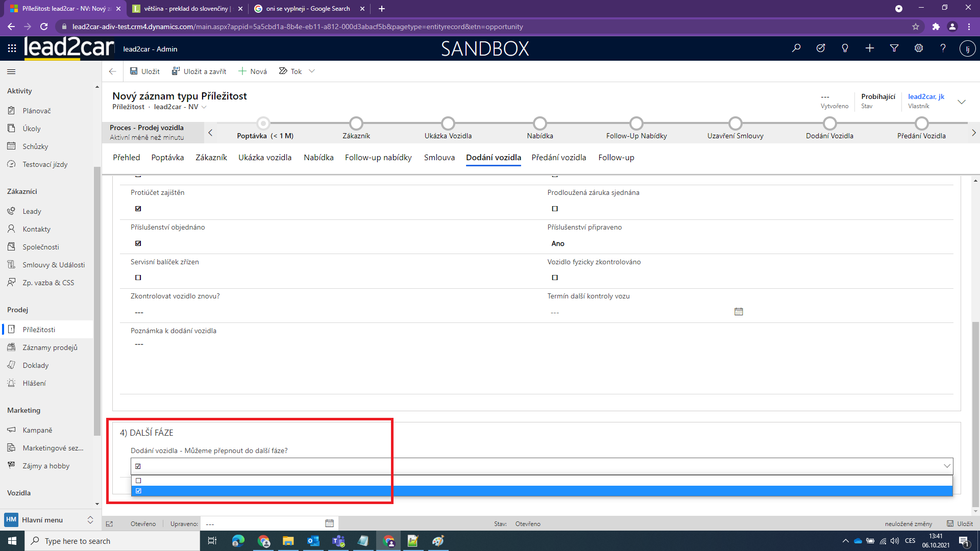Open Microsoft Teams from taskbar

tap(338, 541)
